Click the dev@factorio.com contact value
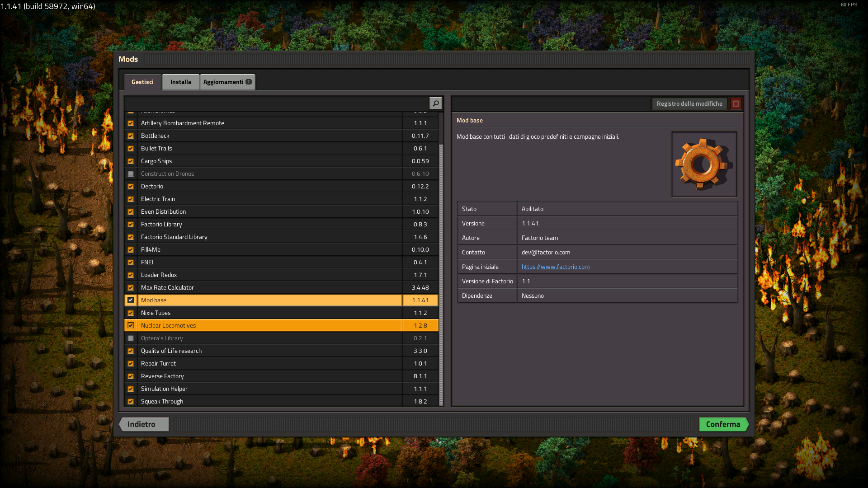Viewport: 868px width, 488px height. coord(546,252)
